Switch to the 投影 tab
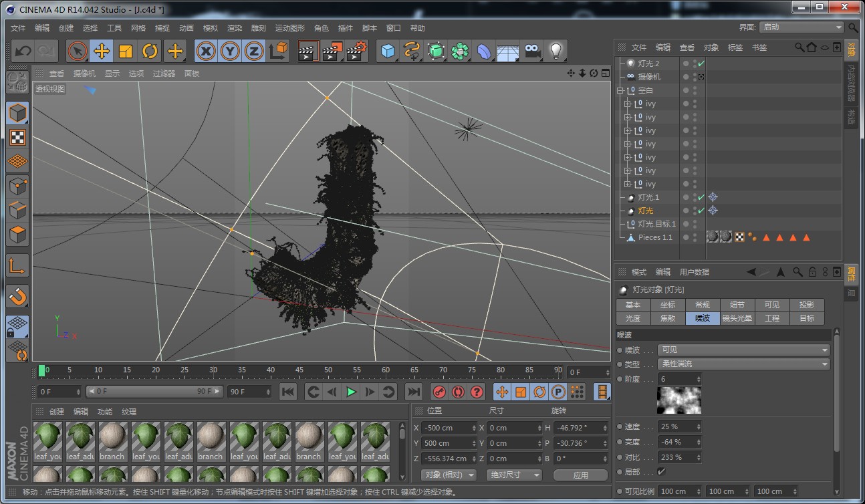This screenshot has width=865, height=504. 807,305
